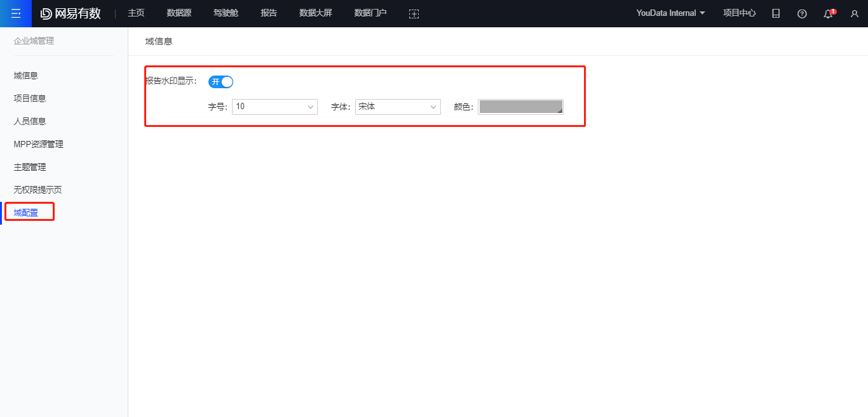
Task: Expand the 字号 size dropdown
Action: tap(275, 107)
